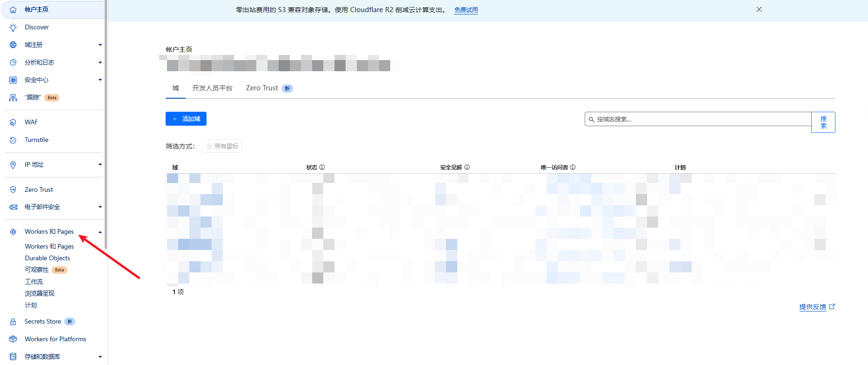
Task: Toggle the 带有星标 starred filter
Action: pos(222,146)
